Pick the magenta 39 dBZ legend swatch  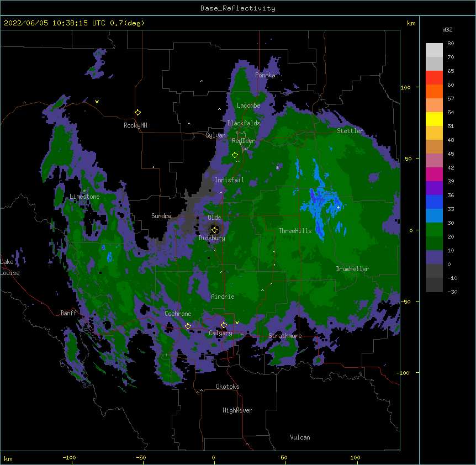434,174
